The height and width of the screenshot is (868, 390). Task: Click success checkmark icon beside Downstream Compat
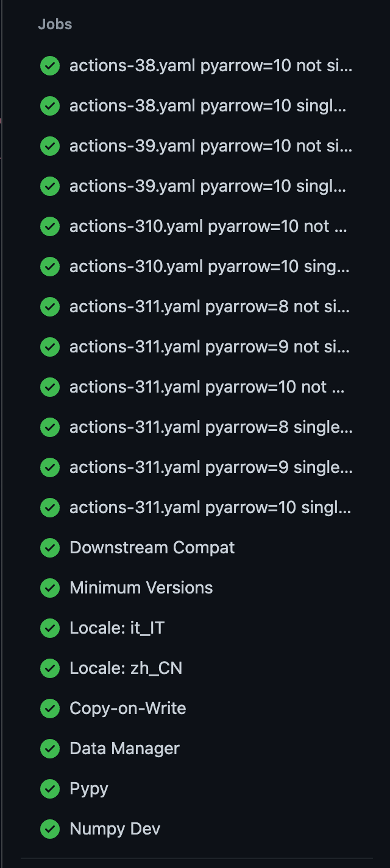point(49,548)
